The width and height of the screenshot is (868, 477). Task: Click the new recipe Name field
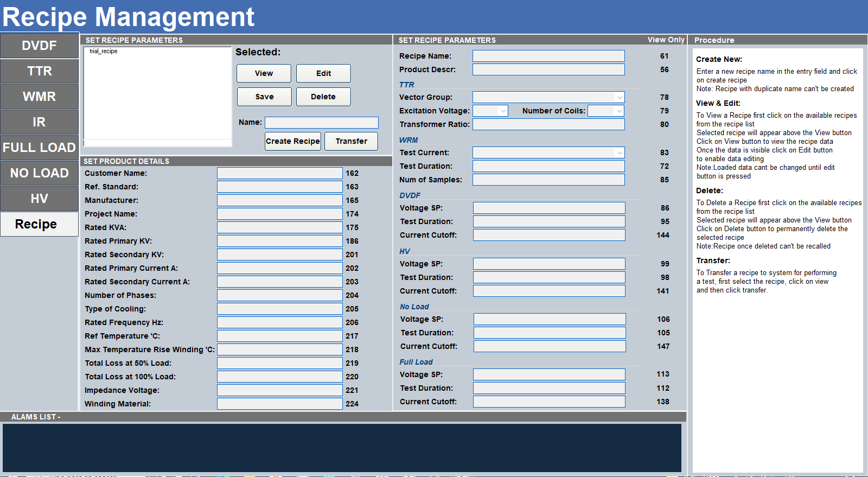pos(322,123)
